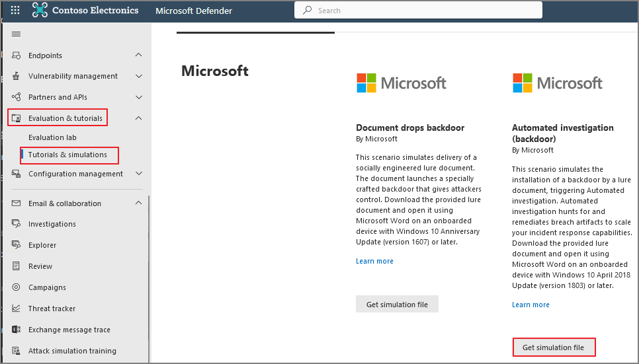
Task: Open Partners and APIs menu item
Action: pos(58,97)
